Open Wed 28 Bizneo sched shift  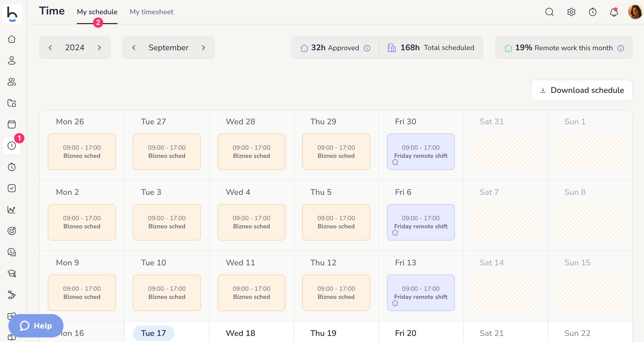click(251, 152)
